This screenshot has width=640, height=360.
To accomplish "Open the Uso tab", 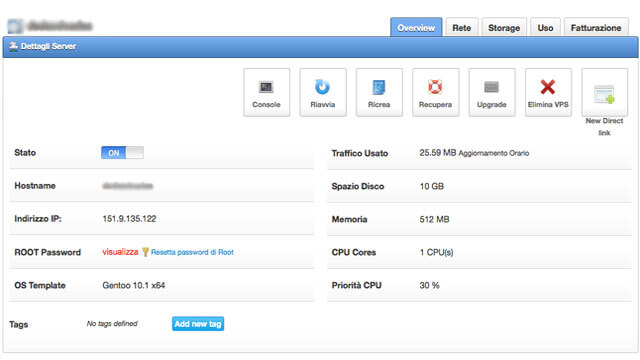I will [545, 27].
